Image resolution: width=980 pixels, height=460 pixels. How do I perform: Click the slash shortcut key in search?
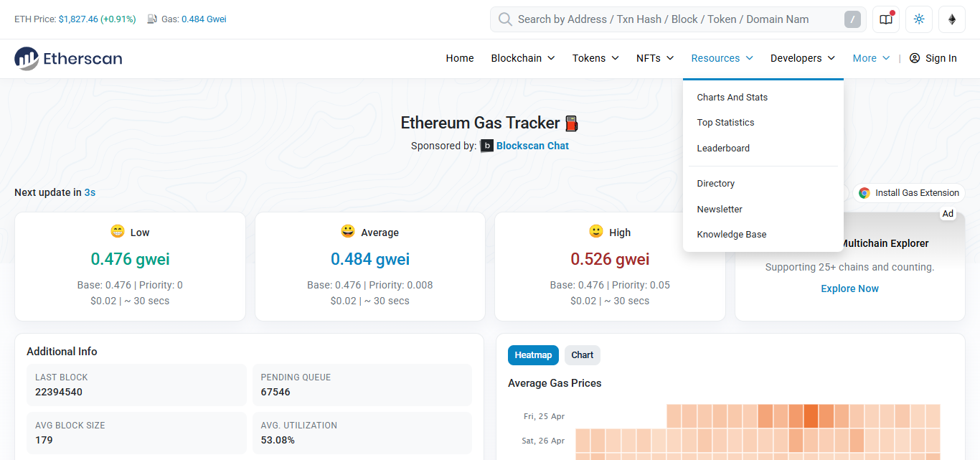pos(852,19)
